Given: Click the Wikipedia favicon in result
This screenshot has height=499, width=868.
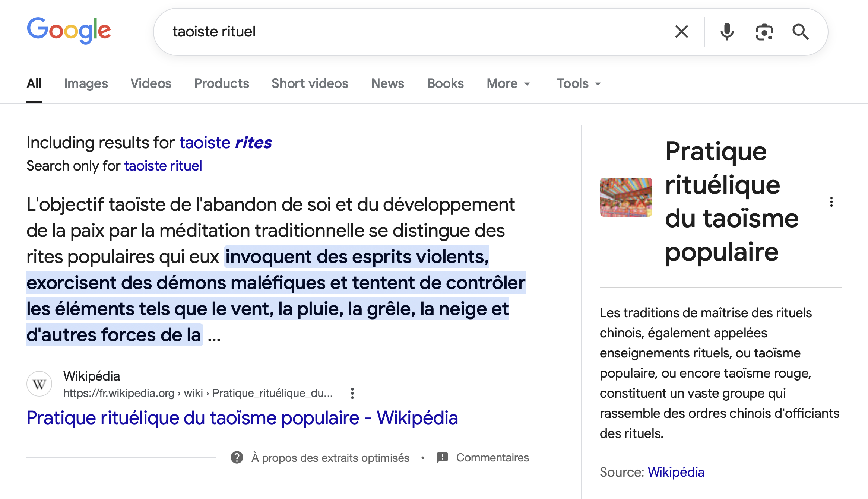Looking at the screenshot, I should [39, 384].
